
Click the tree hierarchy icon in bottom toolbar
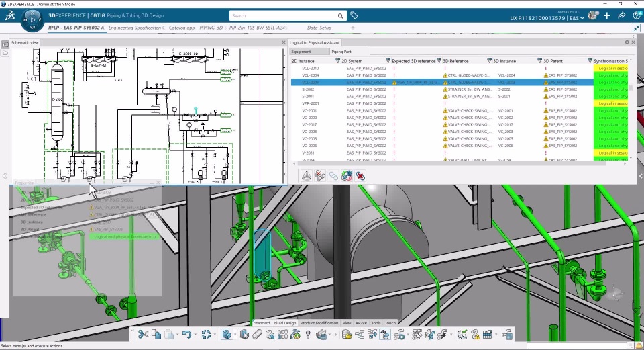pyautogui.click(x=360, y=335)
